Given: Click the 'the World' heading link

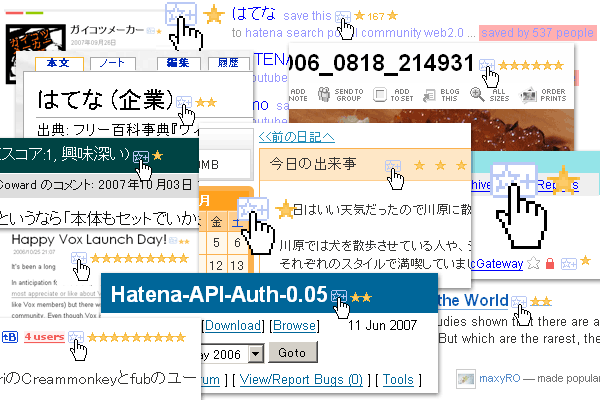Looking at the screenshot, I should click(473, 300).
